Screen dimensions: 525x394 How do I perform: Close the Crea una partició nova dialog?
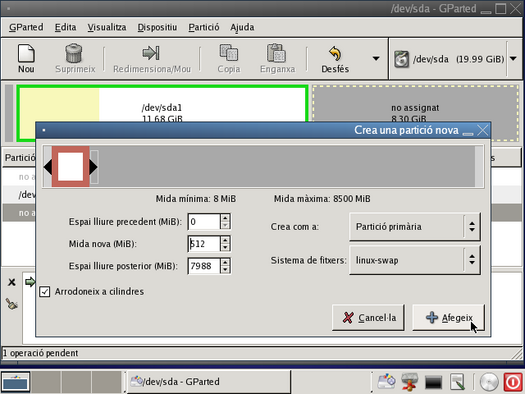[x=482, y=130]
